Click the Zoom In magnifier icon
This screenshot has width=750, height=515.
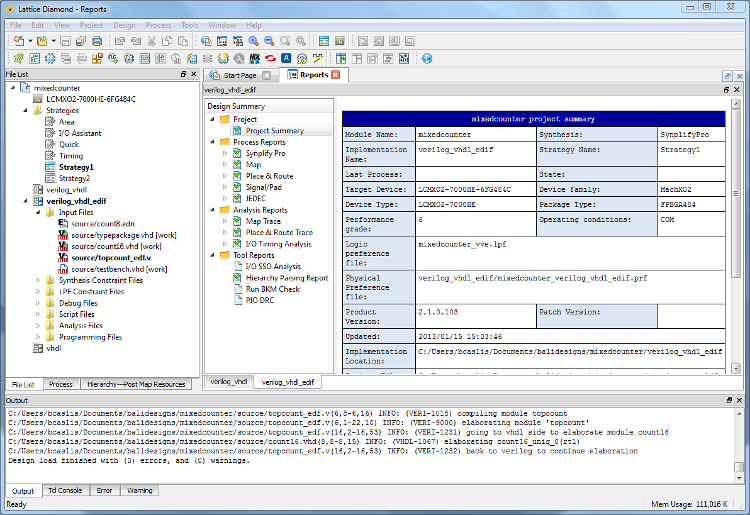pos(253,41)
